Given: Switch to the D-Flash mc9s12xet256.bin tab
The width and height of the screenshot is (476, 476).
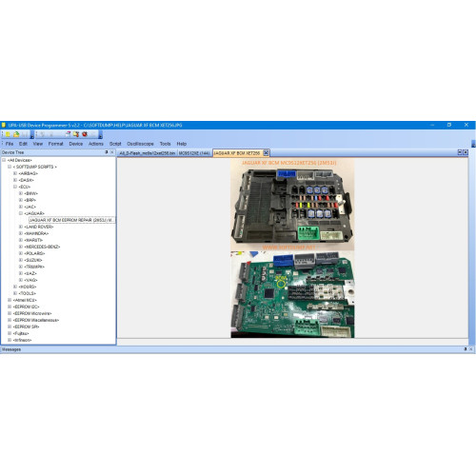Looking at the screenshot, I should 148,153.
